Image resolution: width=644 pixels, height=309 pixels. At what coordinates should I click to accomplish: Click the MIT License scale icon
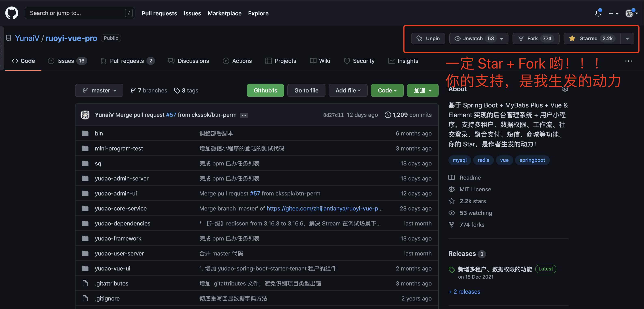pyautogui.click(x=451, y=189)
